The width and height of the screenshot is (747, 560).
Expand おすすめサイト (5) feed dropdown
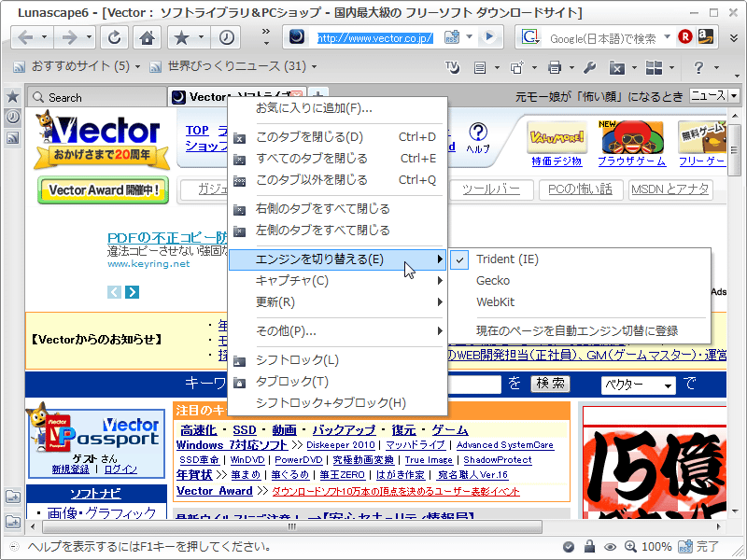pyautogui.click(x=138, y=66)
